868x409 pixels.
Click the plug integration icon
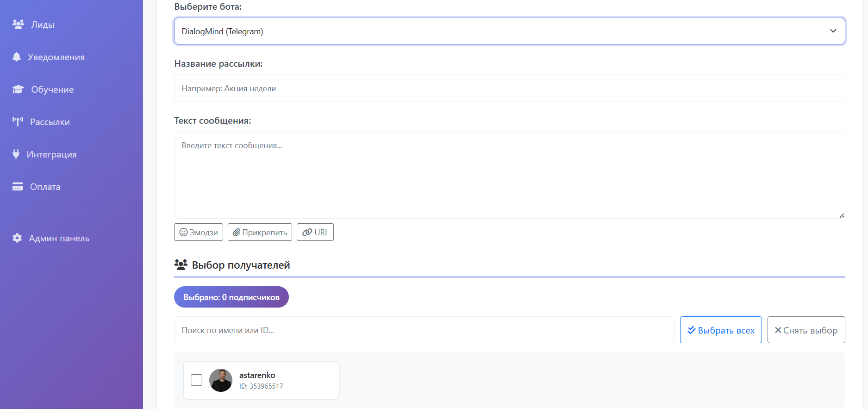click(16, 154)
